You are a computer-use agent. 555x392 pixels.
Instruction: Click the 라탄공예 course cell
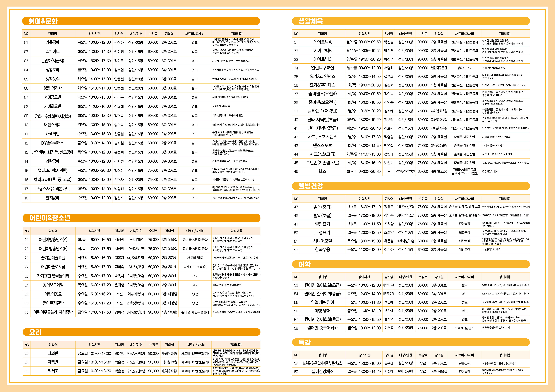(x=52, y=161)
